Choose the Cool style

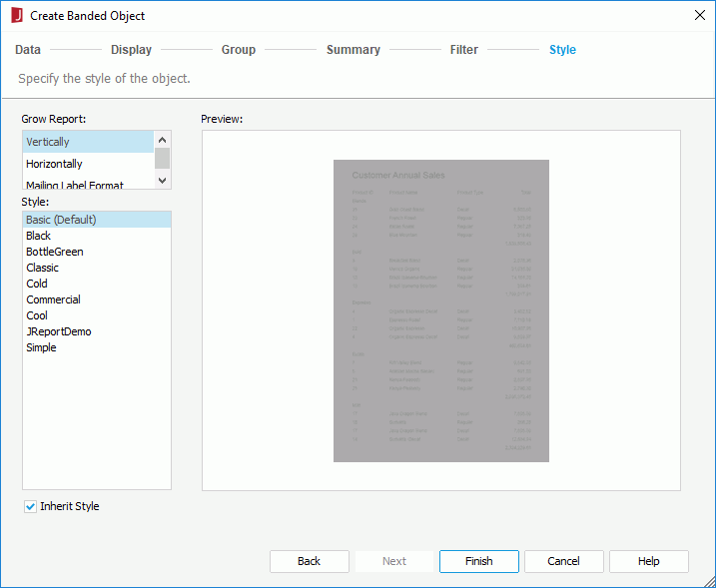(97, 315)
